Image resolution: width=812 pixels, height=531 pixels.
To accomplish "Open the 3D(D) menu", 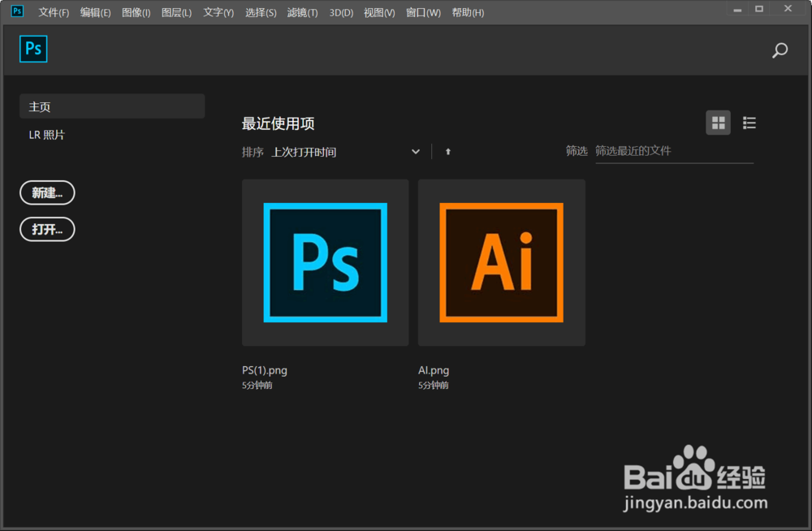I will pos(341,12).
